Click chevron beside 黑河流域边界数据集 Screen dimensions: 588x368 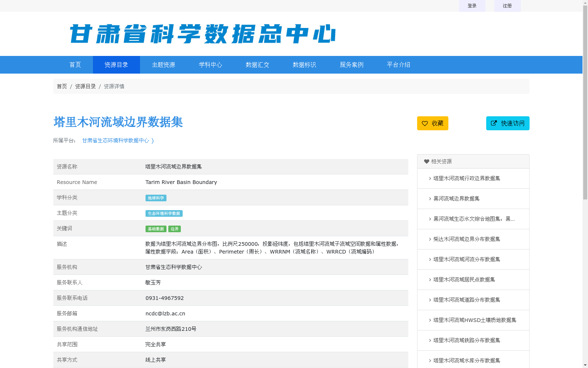[x=430, y=199]
